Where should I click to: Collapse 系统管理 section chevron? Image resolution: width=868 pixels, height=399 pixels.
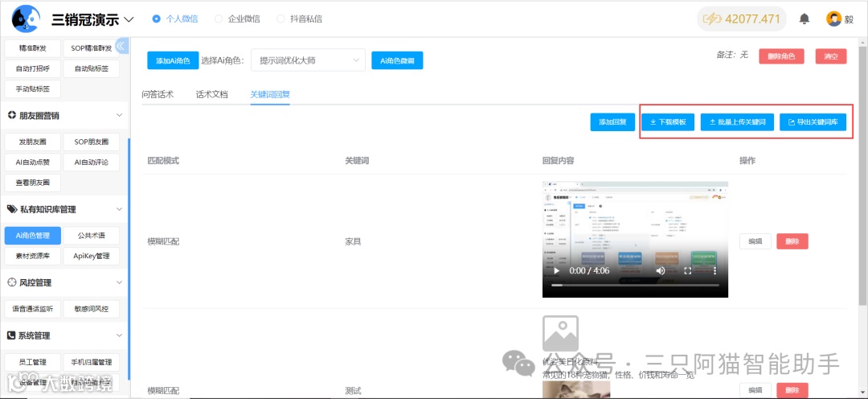pos(119,335)
